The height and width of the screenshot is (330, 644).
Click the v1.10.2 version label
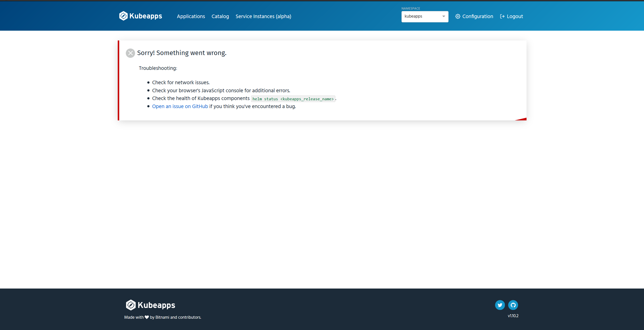click(513, 316)
